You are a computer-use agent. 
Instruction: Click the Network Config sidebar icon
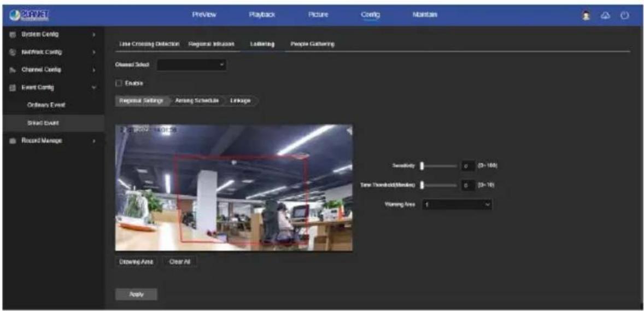click(x=11, y=52)
